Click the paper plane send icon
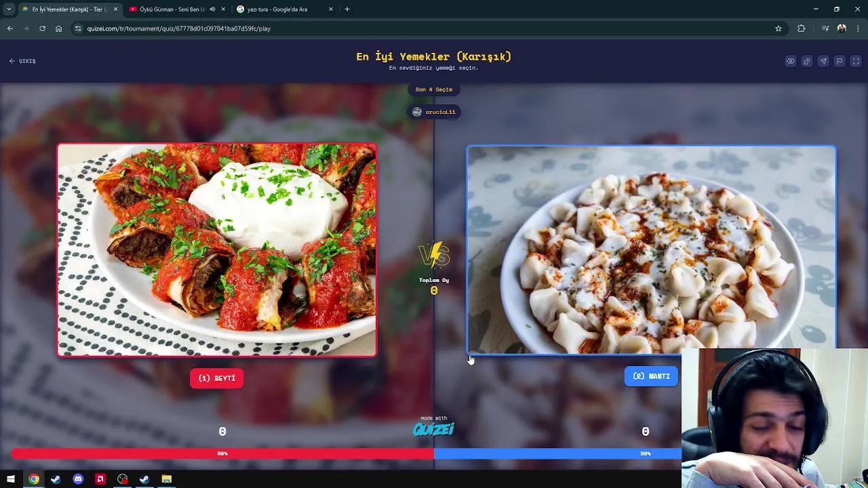Image resolution: width=868 pixels, height=488 pixels. tap(823, 61)
